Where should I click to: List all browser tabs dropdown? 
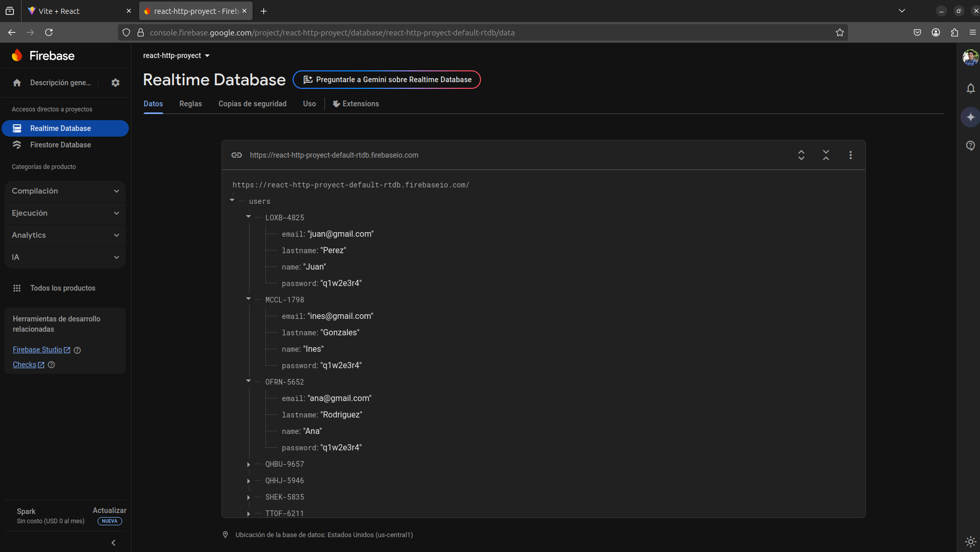pos(902,11)
